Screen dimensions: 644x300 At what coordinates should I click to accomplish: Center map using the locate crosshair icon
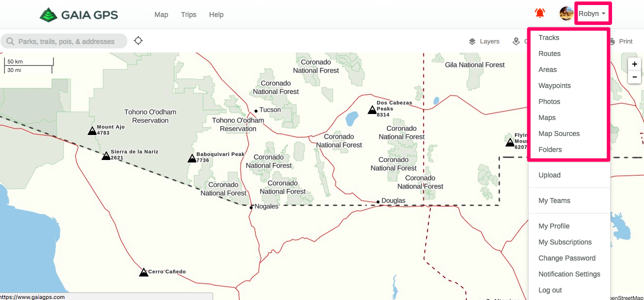click(138, 40)
